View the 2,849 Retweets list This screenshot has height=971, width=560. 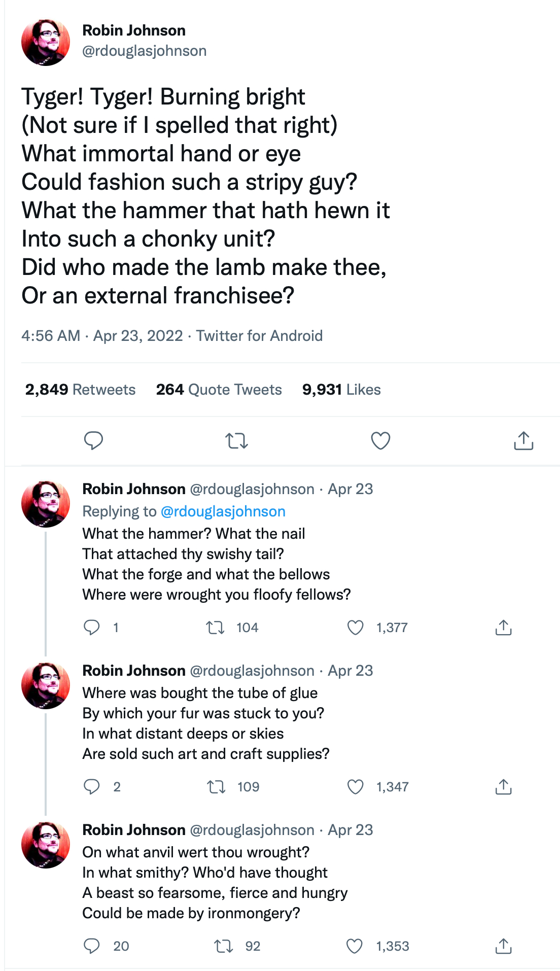80,390
